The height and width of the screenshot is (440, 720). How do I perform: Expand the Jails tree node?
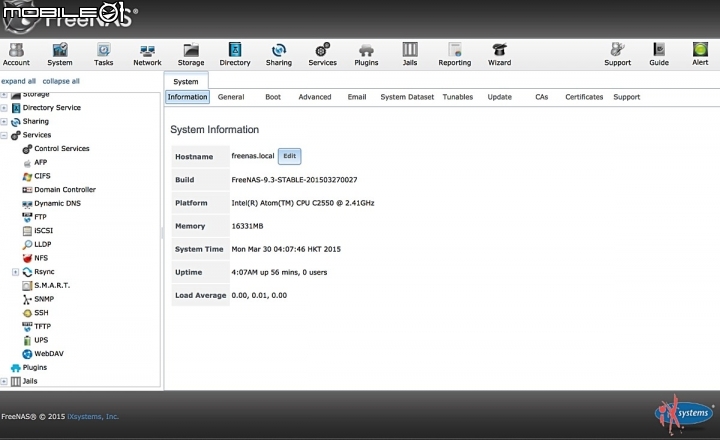point(4,381)
